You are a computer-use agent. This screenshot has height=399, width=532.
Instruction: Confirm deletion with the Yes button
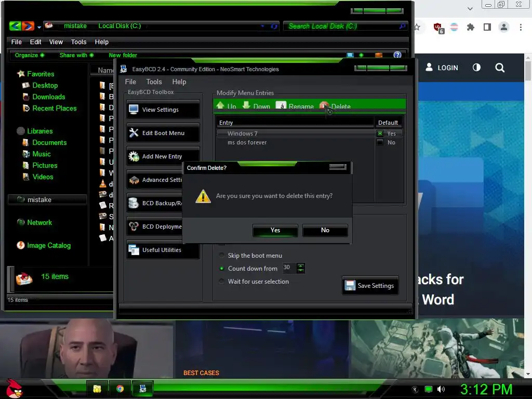click(275, 230)
